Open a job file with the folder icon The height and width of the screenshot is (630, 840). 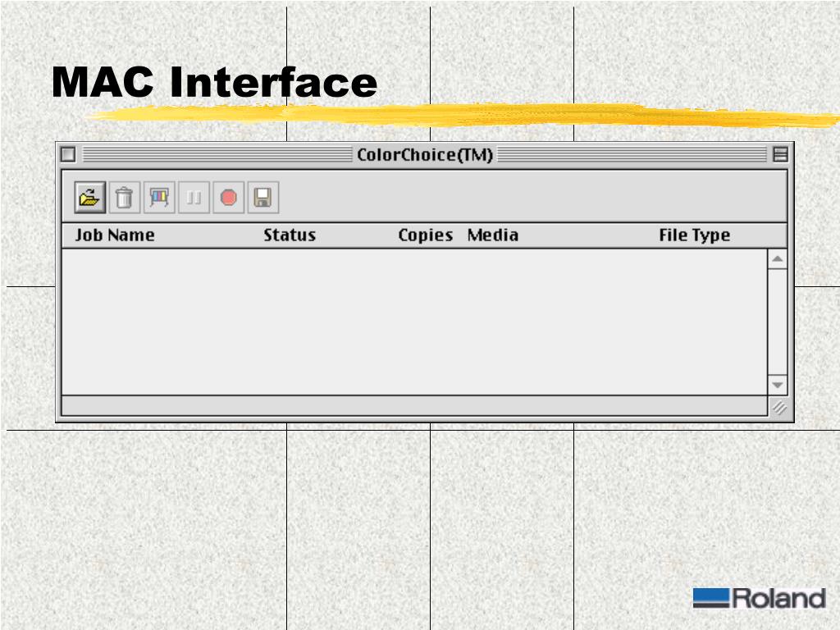coord(90,198)
